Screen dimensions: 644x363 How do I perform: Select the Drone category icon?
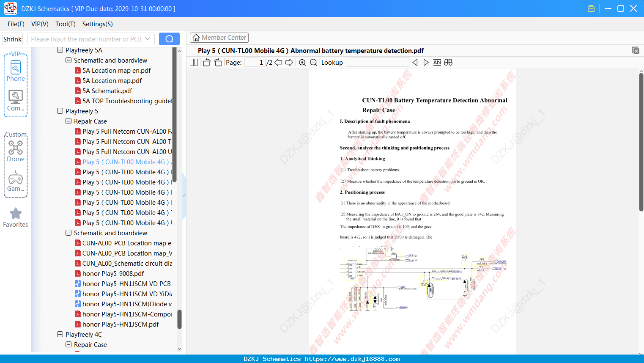click(16, 151)
